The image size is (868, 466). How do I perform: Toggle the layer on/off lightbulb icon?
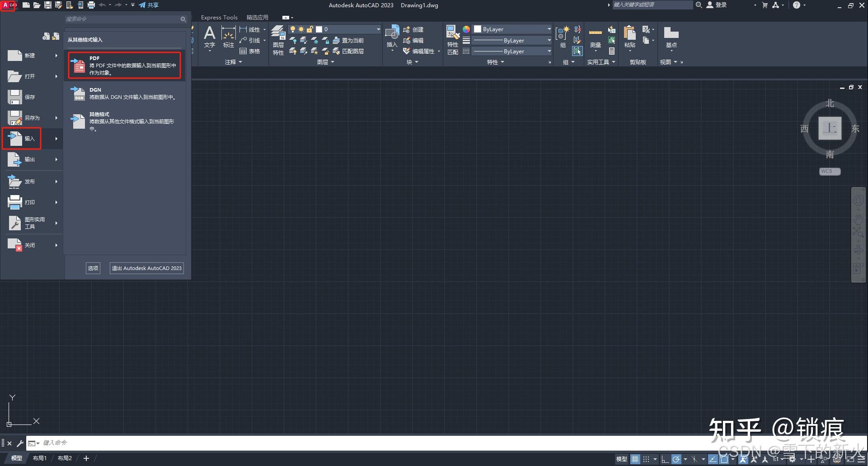pos(293,29)
